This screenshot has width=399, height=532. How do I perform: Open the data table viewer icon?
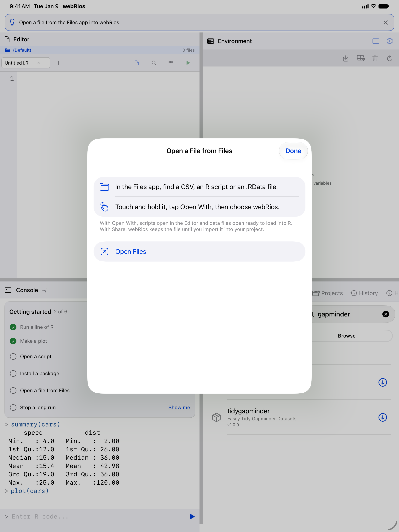(x=361, y=58)
